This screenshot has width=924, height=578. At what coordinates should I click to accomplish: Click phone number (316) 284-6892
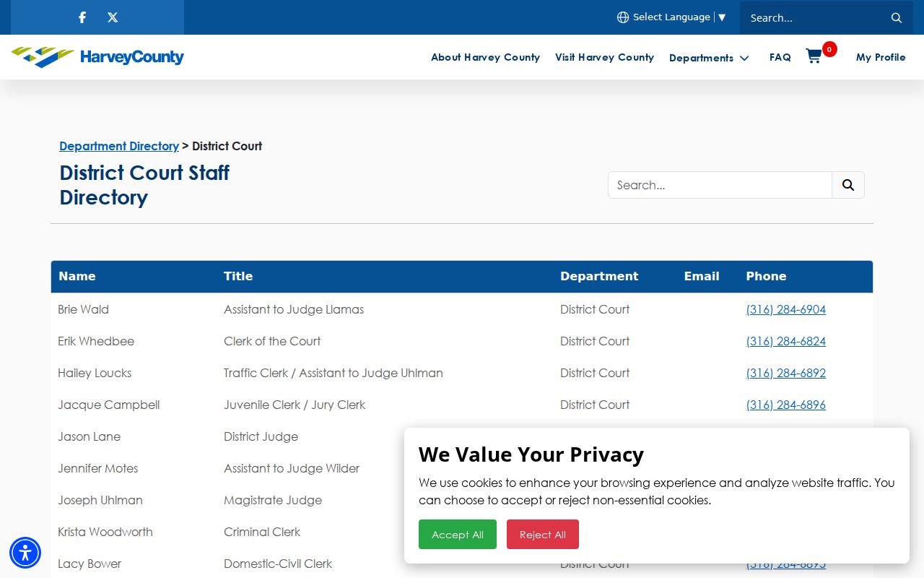tap(786, 373)
